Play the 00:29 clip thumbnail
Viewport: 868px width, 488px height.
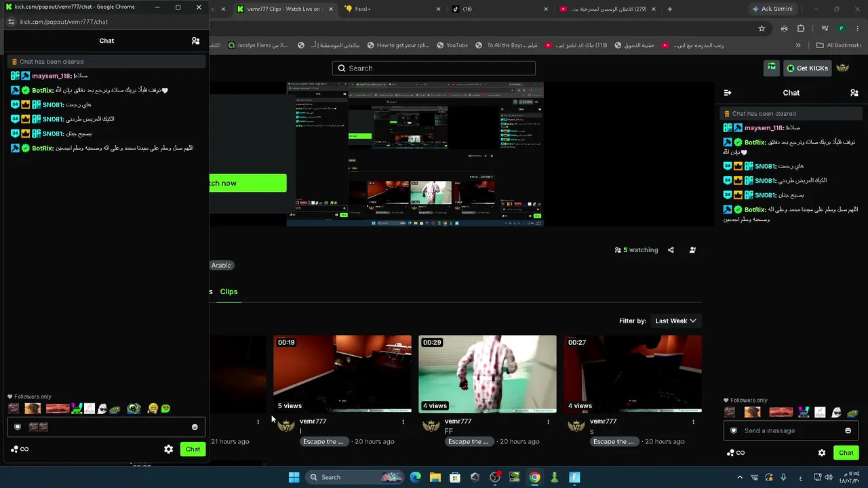pyautogui.click(x=488, y=374)
